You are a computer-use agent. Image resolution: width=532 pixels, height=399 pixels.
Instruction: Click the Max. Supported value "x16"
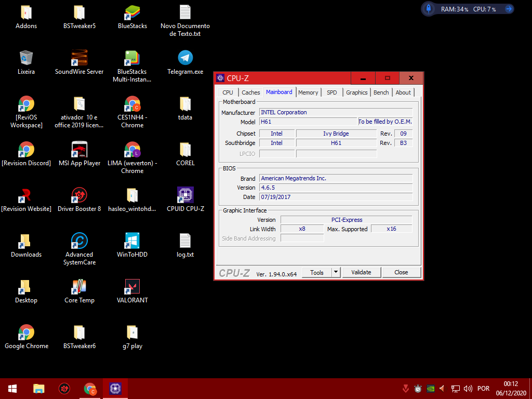point(392,229)
